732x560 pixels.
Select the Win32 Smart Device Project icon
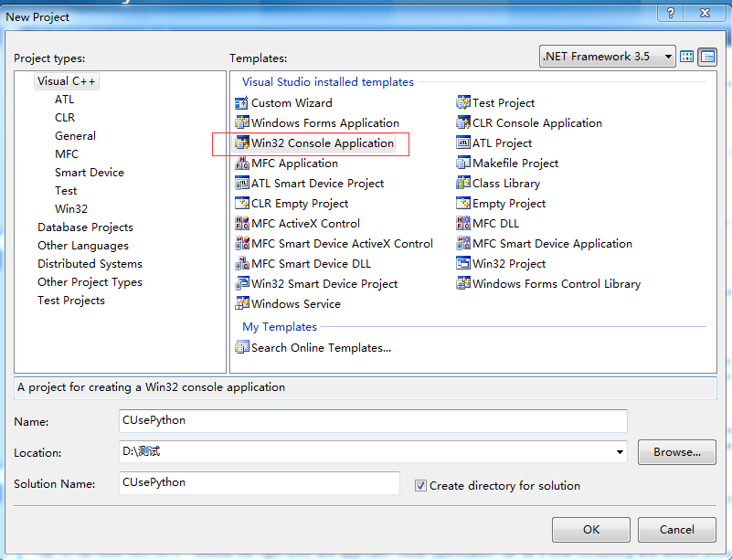[x=241, y=283]
